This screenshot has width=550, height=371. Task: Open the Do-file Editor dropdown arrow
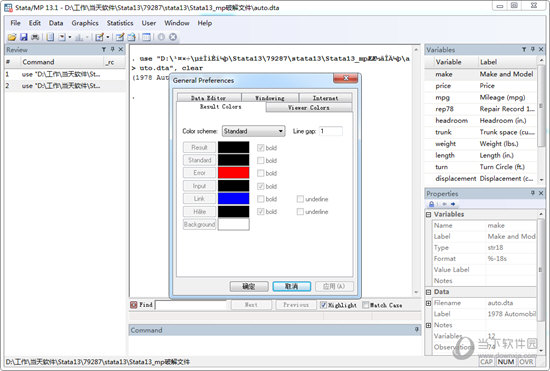tap(108, 37)
